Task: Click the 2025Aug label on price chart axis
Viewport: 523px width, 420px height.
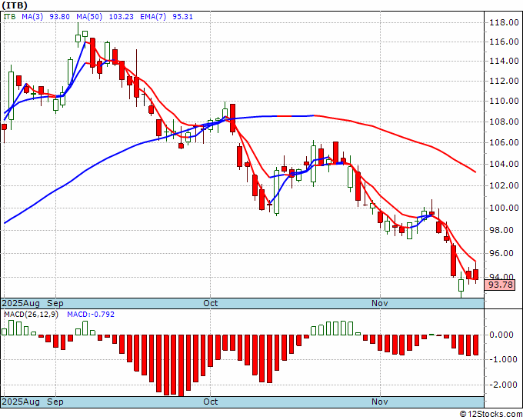Action: (x=21, y=303)
